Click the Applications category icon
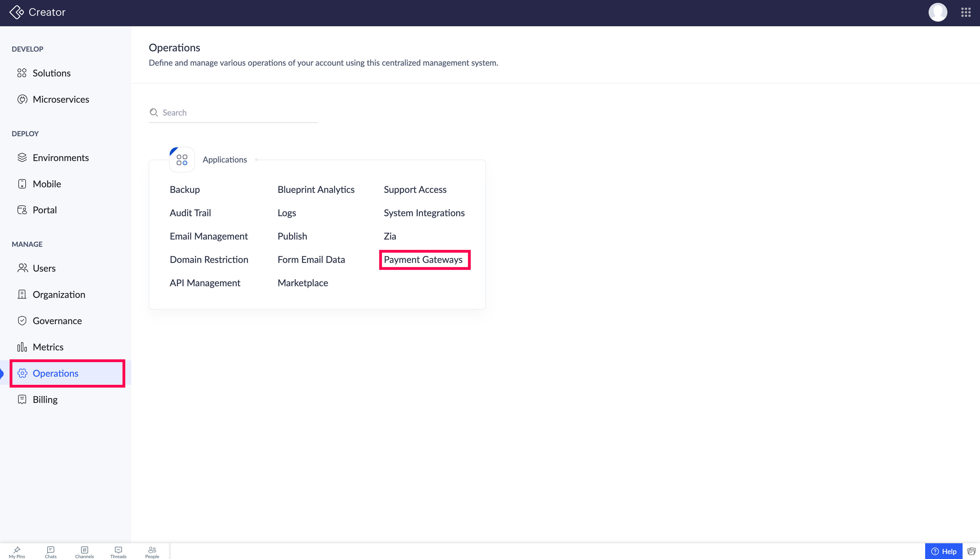 pyautogui.click(x=182, y=160)
